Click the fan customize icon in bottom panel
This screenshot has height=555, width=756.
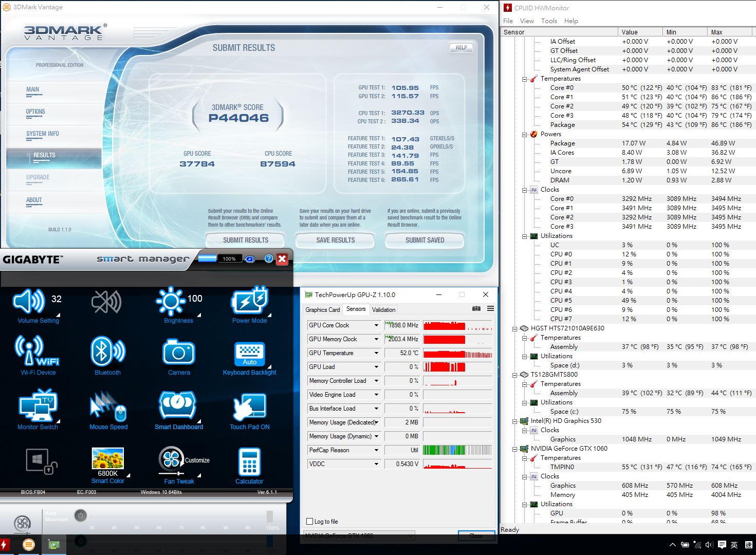tap(23, 524)
